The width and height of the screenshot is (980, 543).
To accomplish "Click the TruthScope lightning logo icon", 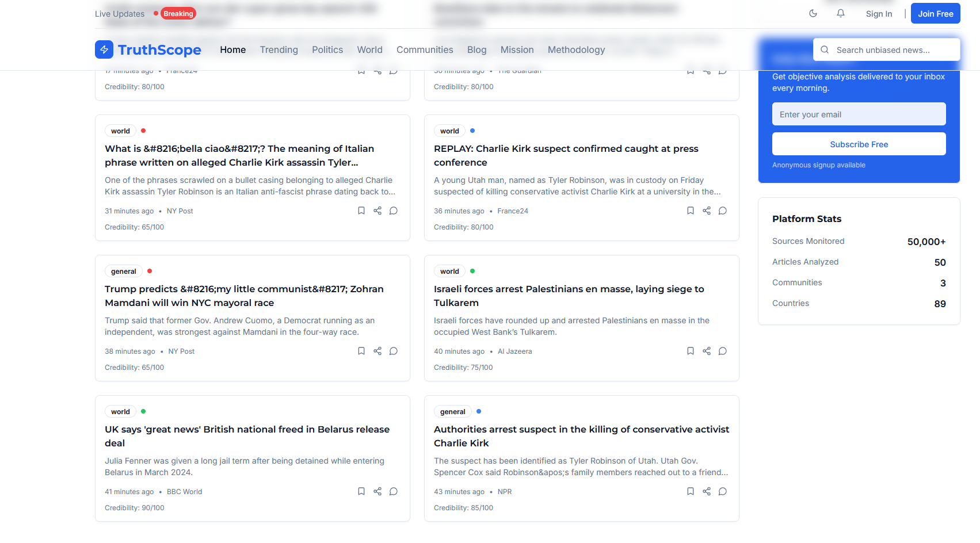I will click(x=104, y=49).
